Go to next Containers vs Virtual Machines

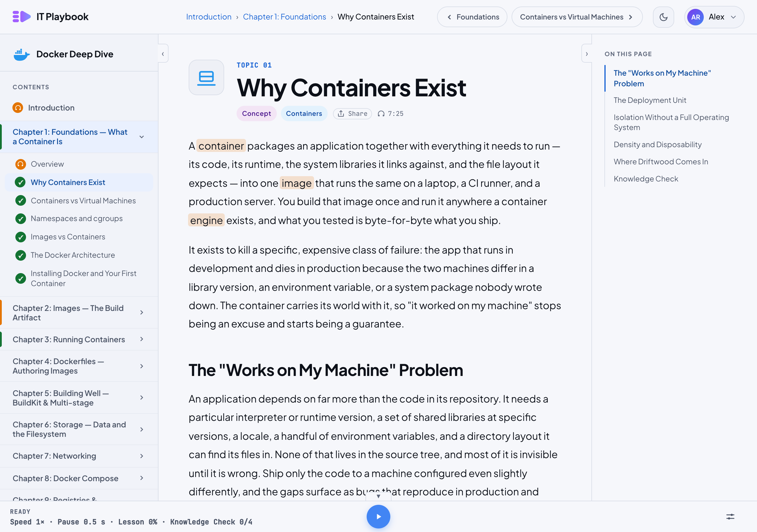tap(577, 17)
